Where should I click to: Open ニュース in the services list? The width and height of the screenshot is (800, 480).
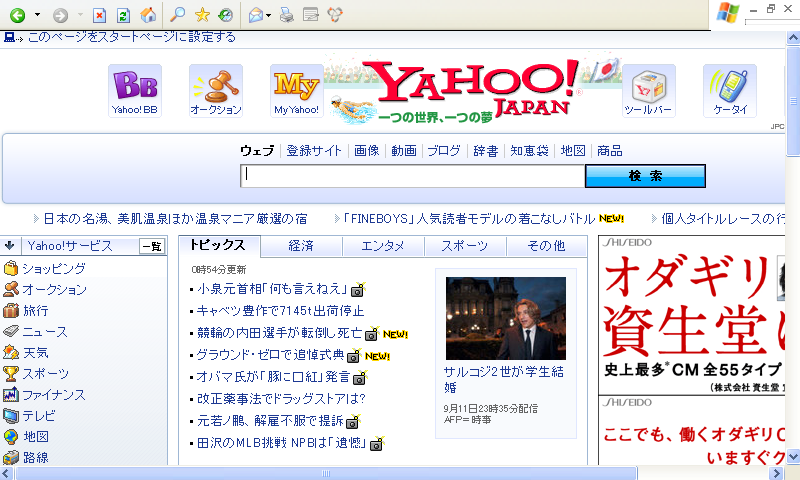click(45, 332)
